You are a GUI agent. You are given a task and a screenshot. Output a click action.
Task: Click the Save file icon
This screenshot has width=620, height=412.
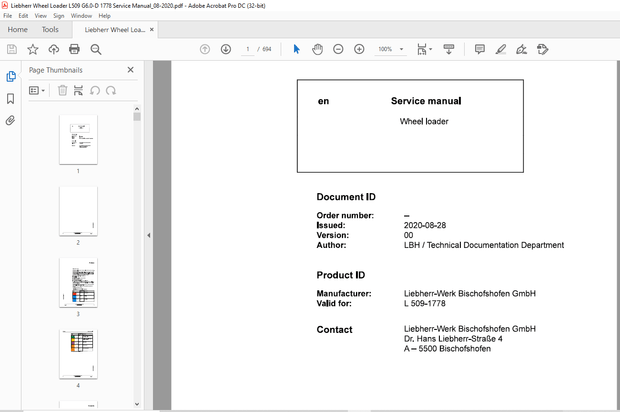12,49
